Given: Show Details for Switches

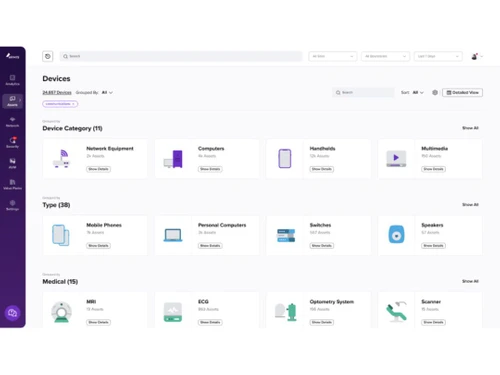Looking at the screenshot, I should [x=322, y=246].
